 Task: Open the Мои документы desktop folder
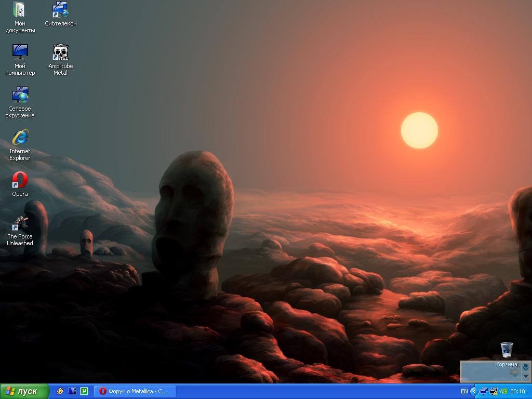tap(20, 10)
